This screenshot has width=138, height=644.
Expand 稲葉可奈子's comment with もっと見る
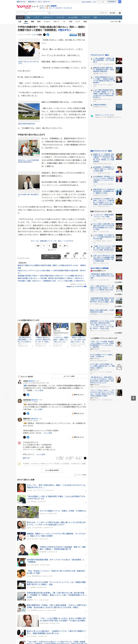(48, 433)
